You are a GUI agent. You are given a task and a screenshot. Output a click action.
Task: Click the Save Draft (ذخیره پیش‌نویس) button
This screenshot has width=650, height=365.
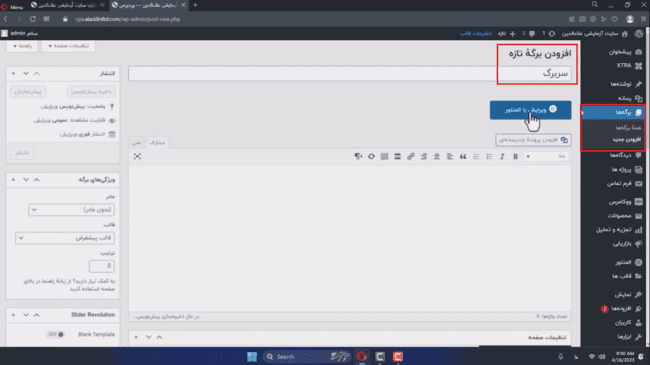[x=91, y=91]
